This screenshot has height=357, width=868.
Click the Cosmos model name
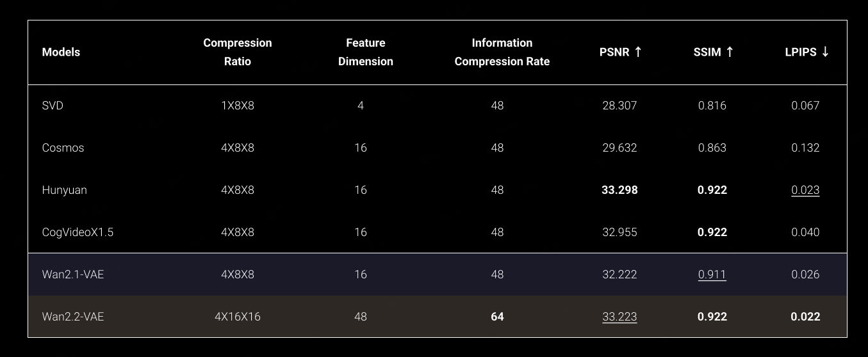63,148
